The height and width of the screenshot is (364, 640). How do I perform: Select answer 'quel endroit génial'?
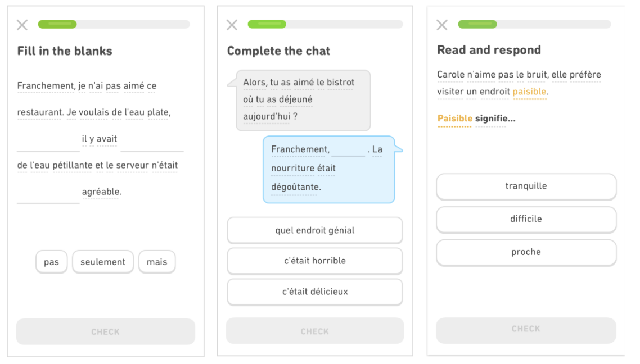coord(314,230)
